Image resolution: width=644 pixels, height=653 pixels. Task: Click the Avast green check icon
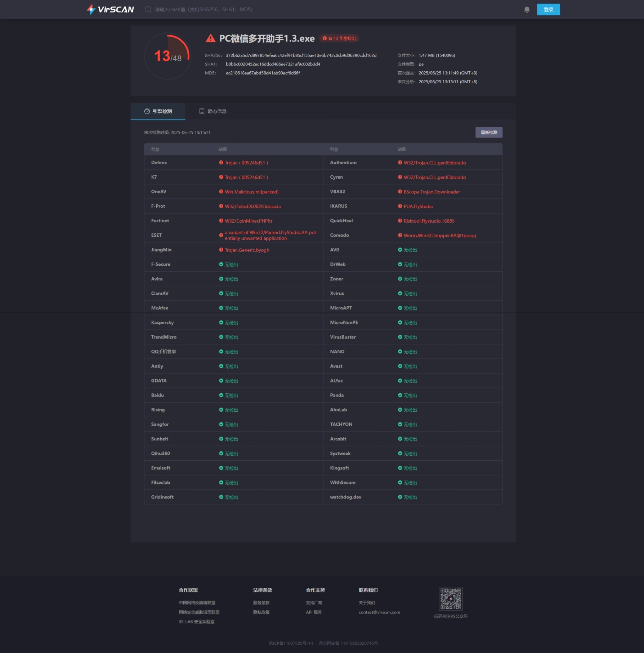[x=400, y=366]
